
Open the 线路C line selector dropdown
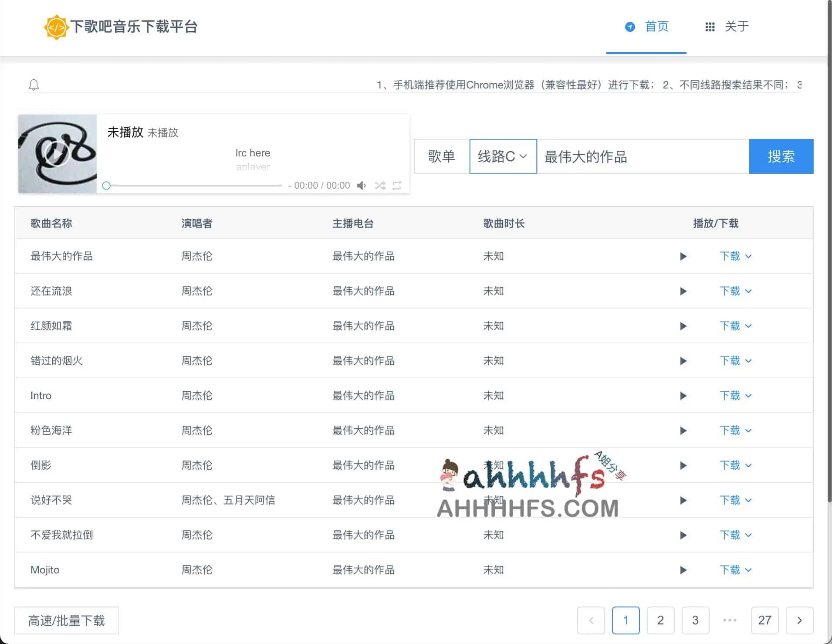503,156
